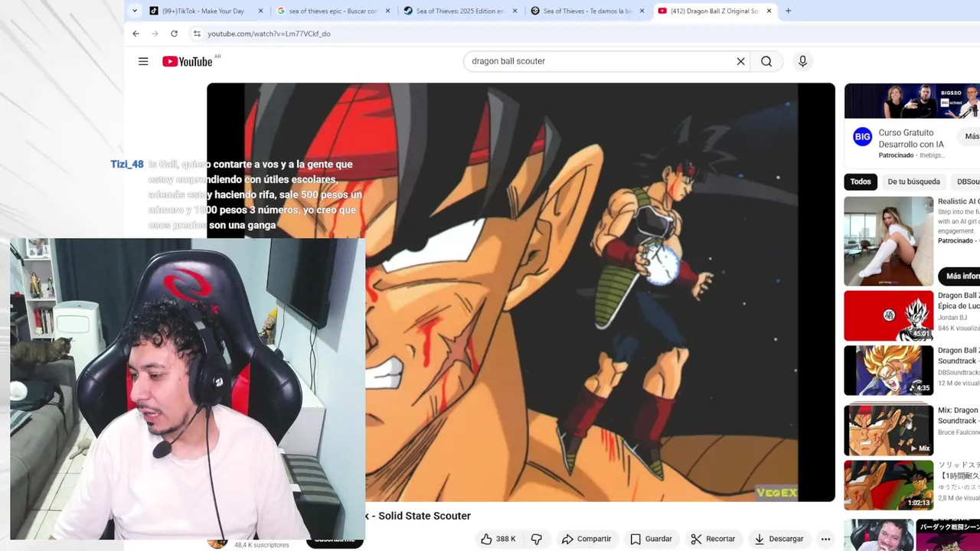Select the Todos filter chip

(861, 181)
